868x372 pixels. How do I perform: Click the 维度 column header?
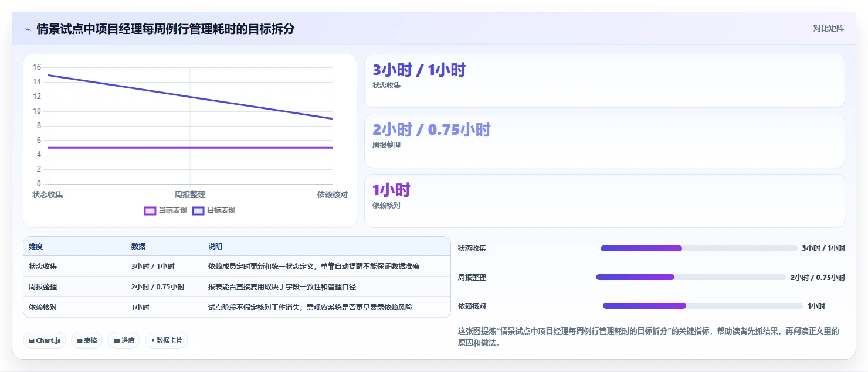point(36,247)
